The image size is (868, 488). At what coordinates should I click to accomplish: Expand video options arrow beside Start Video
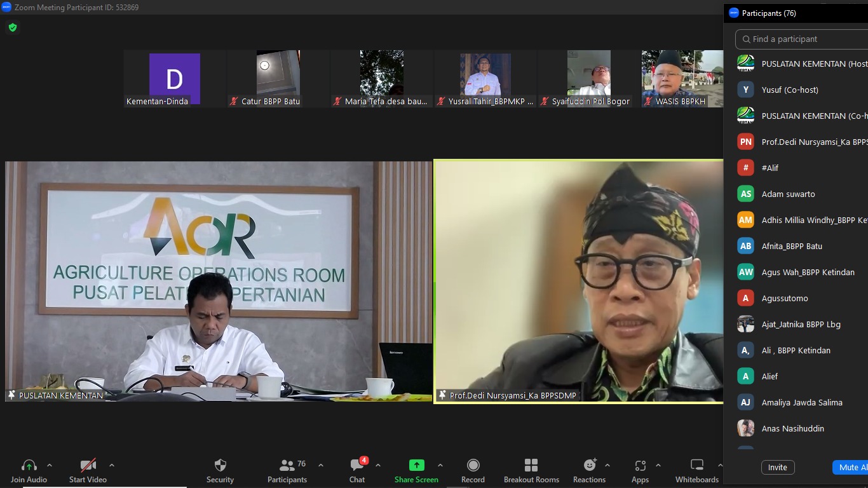112,465
